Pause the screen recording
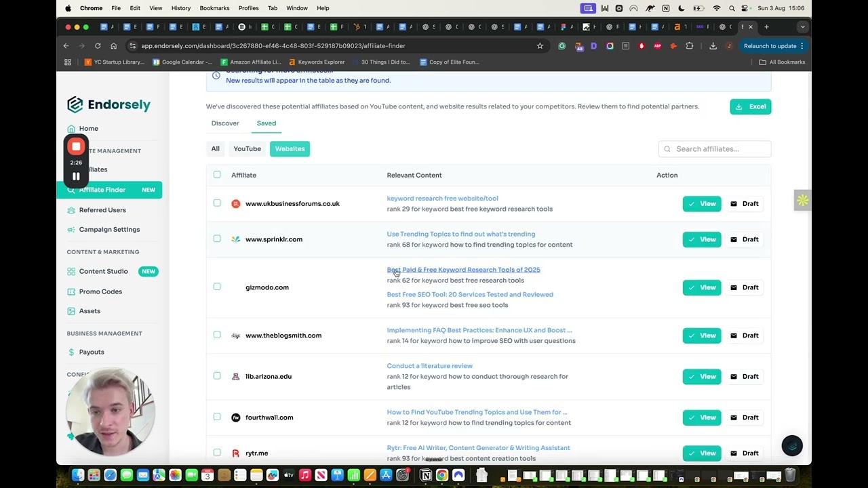The height and width of the screenshot is (488, 868). click(x=76, y=176)
